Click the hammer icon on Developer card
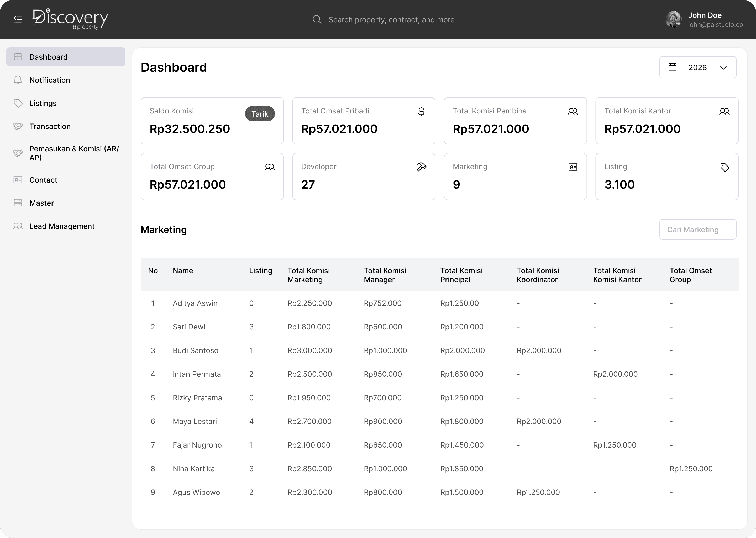Screen dimensions: 756x538 (421, 167)
